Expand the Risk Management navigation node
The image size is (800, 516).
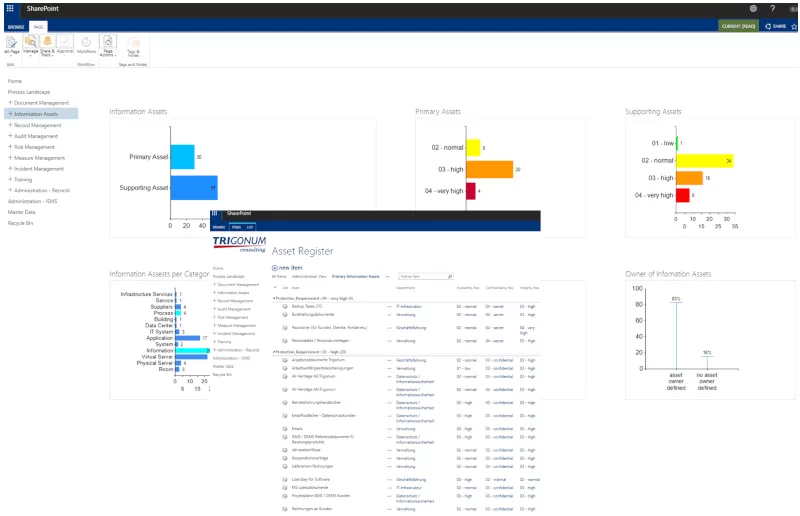(10, 147)
